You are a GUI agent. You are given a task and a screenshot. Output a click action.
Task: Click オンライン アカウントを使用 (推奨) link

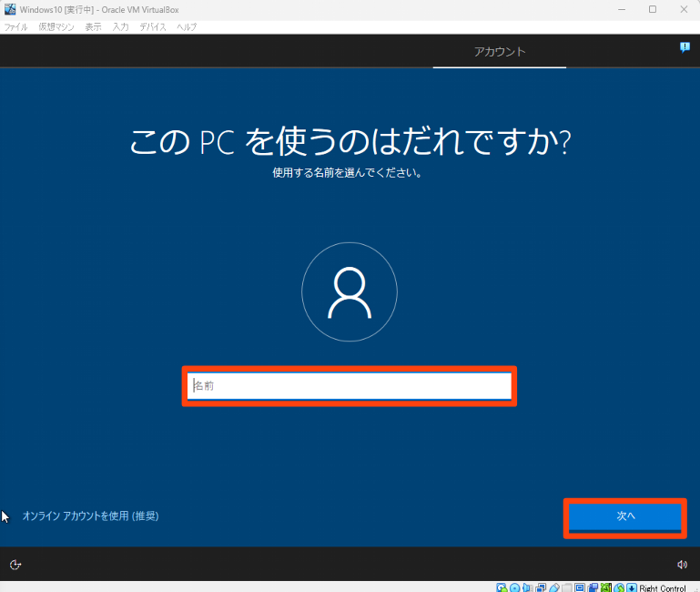click(91, 516)
